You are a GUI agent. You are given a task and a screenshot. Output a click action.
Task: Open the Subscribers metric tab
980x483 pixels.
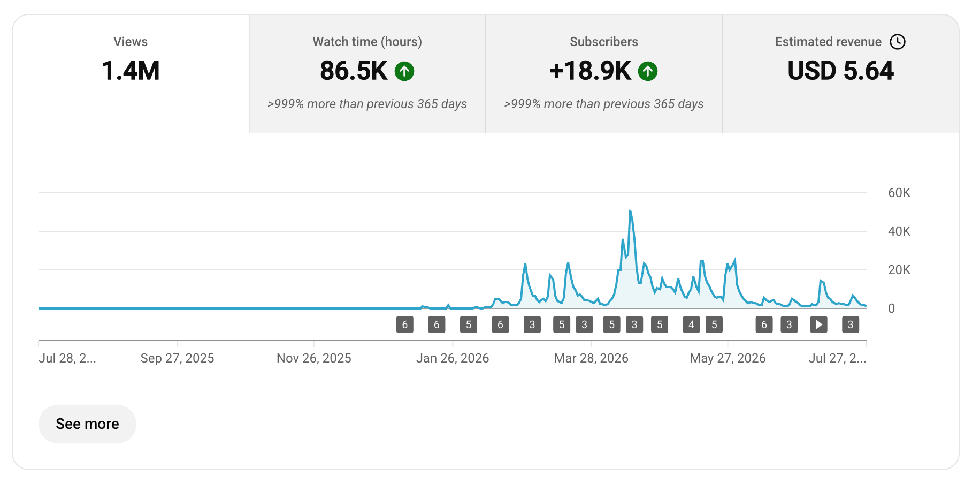[x=604, y=74]
